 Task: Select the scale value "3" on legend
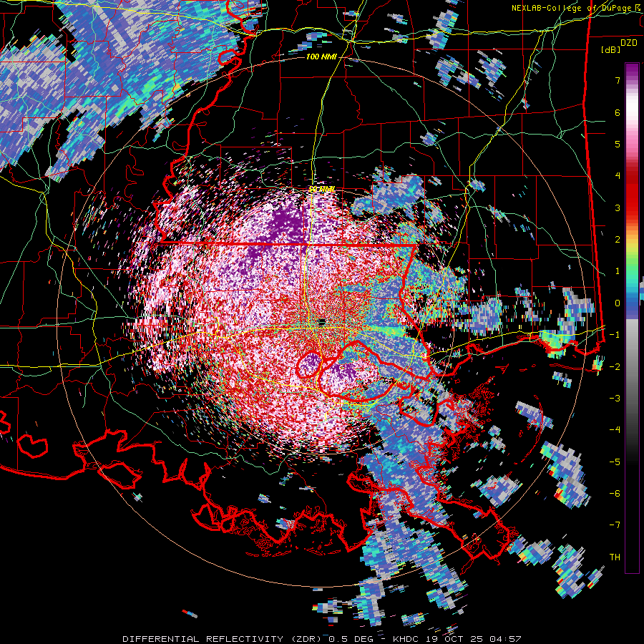[x=618, y=208]
